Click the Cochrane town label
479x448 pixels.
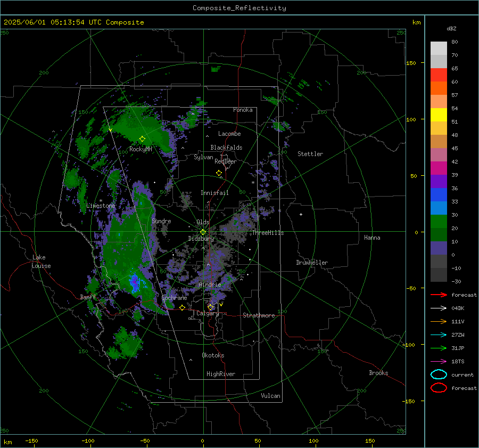pos(174,298)
